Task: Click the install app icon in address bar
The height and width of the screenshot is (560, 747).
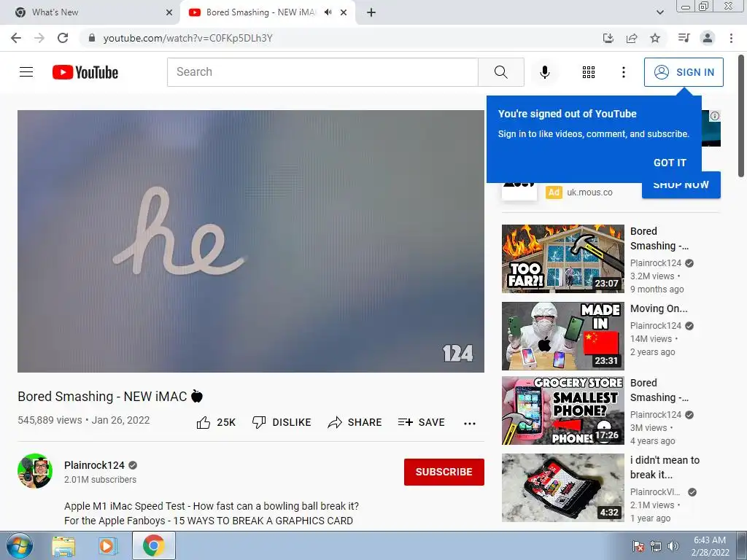Action: click(608, 38)
